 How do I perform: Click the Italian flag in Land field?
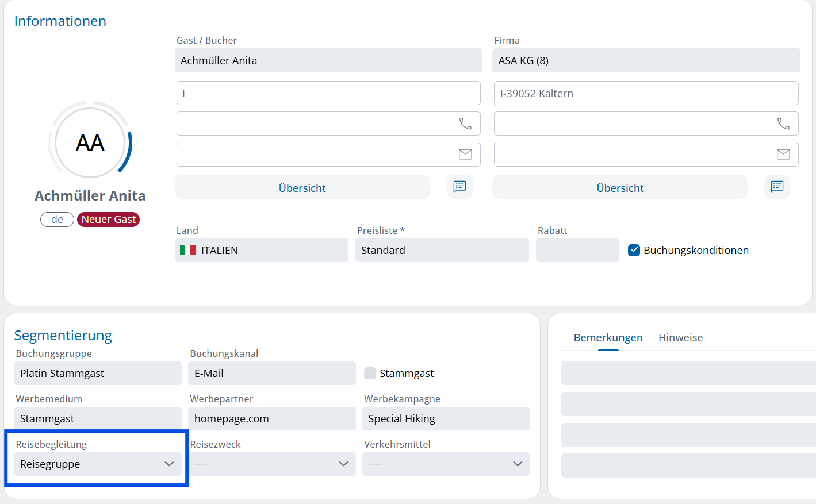coord(187,250)
